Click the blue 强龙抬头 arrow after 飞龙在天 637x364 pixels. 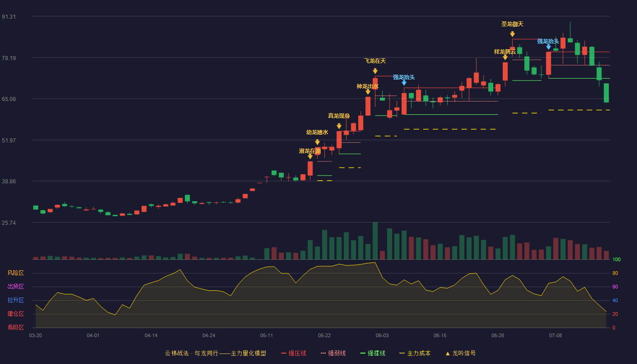(404, 83)
